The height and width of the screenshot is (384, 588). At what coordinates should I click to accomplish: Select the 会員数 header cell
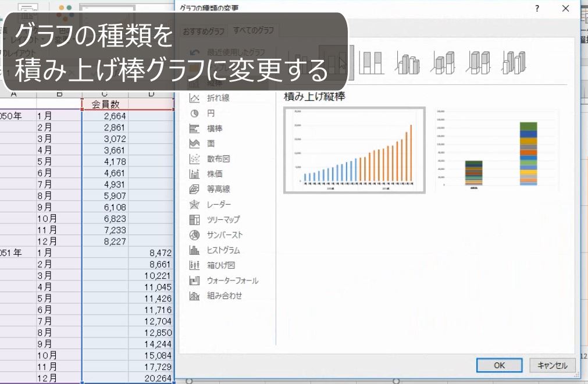pyautogui.click(x=105, y=104)
